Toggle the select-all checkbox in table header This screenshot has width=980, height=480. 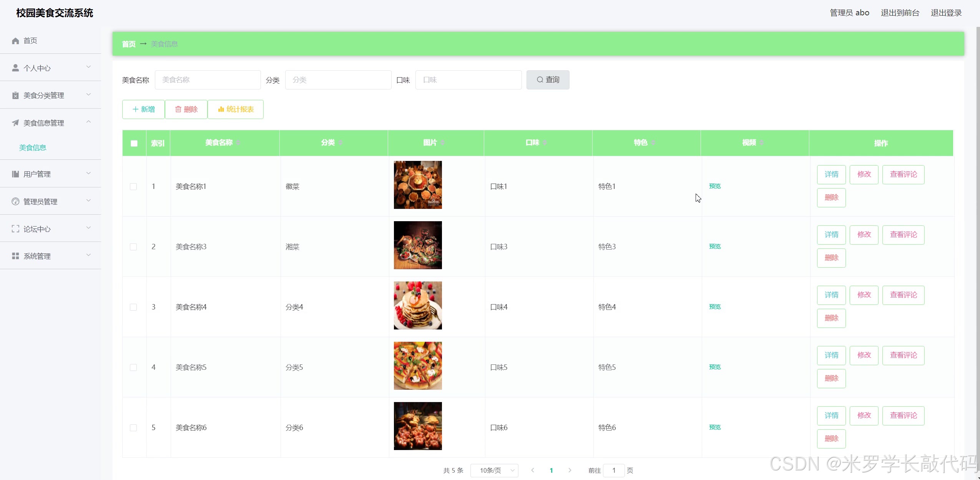point(134,143)
